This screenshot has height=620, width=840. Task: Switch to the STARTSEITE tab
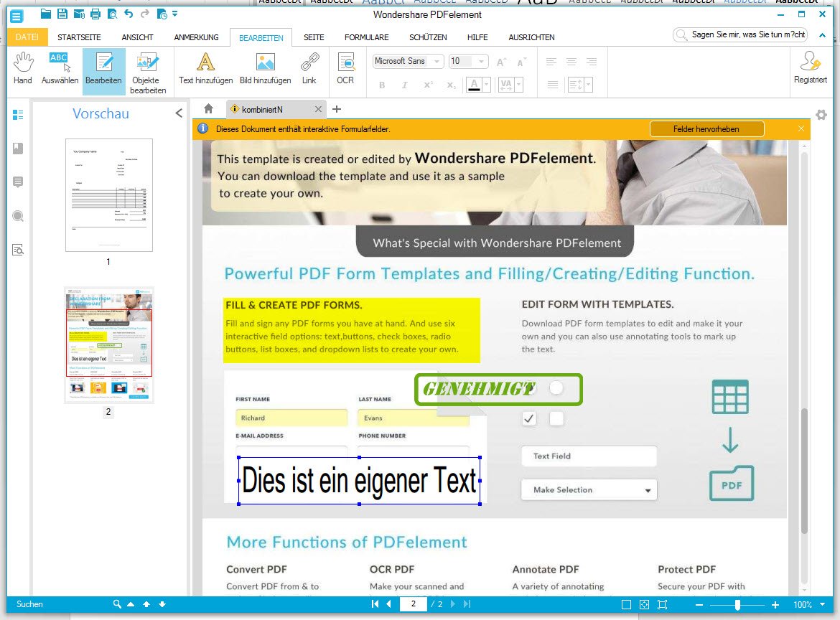[x=79, y=37]
